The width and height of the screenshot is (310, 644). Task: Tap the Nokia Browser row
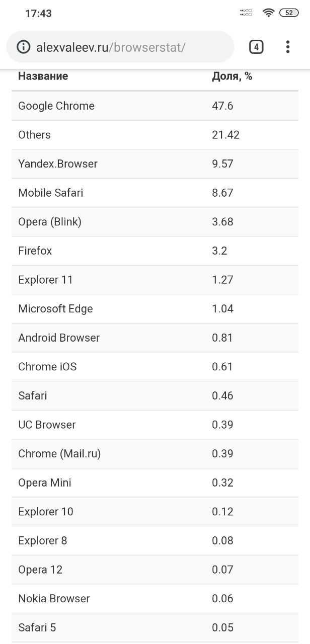coord(155,599)
